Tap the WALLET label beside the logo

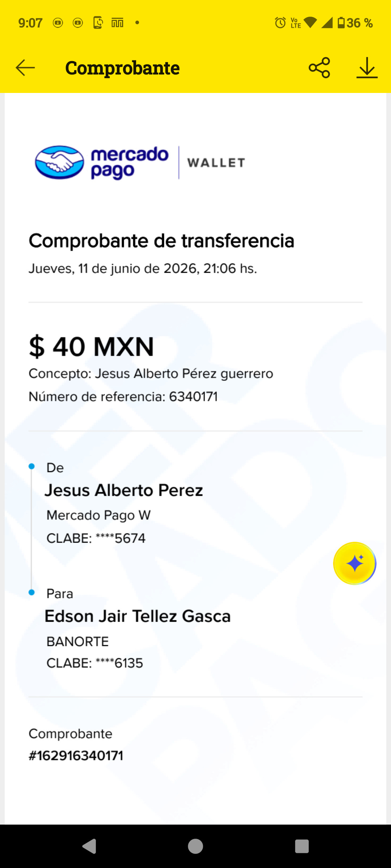[x=216, y=163]
